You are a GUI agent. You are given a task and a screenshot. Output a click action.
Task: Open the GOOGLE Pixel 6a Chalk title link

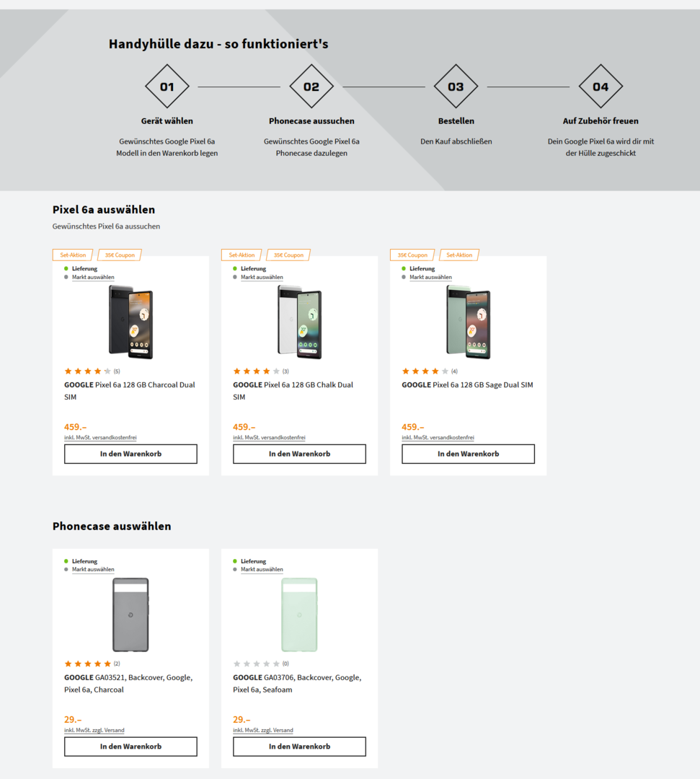(293, 391)
